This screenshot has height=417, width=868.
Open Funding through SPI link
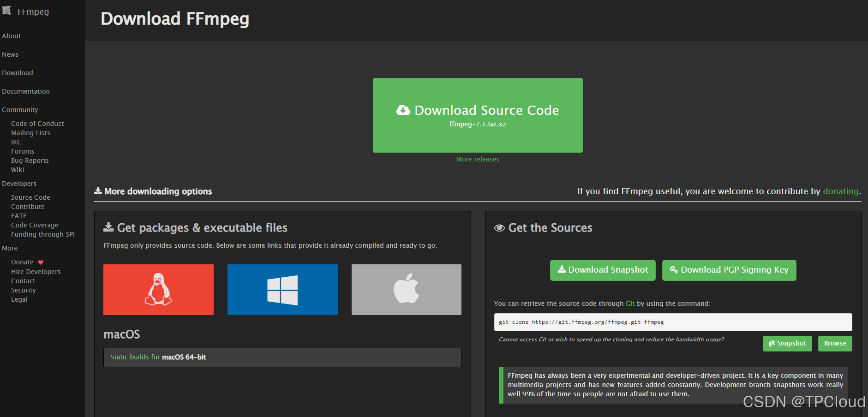[43, 234]
